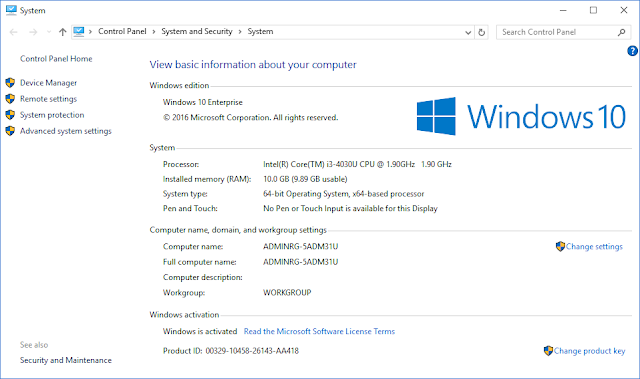Click the Windows 10 logo image
Image resolution: width=640 pixels, height=379 pixels.
tap(521, 116)
